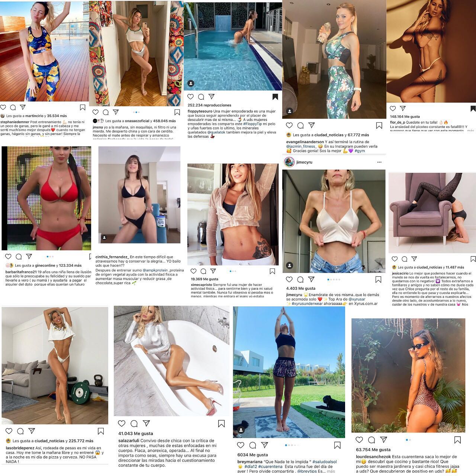Open comments on the evangelinaanderson post
This screenshot has width=476, height=476.
[300, 126]
